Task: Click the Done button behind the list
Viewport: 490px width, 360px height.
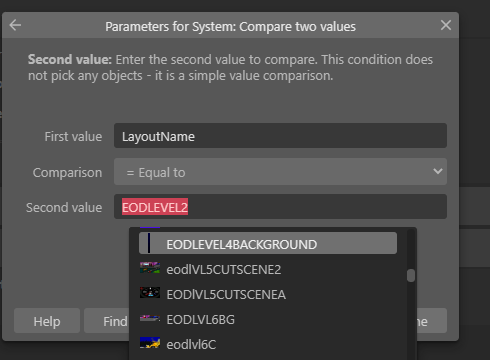Action: [x=432, y=321]
